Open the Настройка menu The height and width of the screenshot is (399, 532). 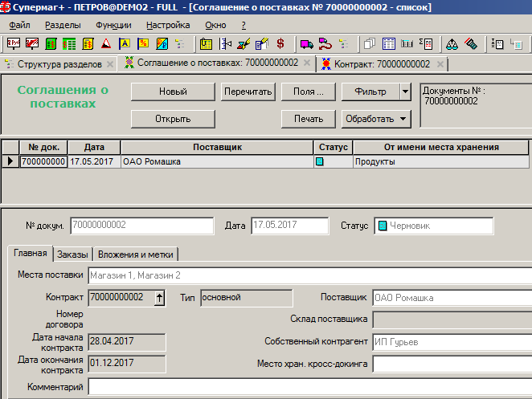(x=168, y=25)
